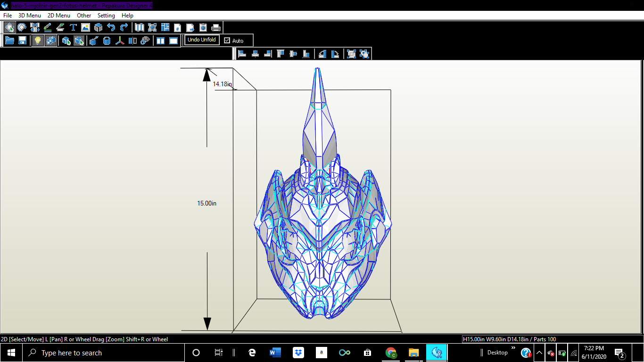Screen dimensions: 644x362
Task: Click the fit-to-frame icon in top toolbar
Action: point(152,27)
